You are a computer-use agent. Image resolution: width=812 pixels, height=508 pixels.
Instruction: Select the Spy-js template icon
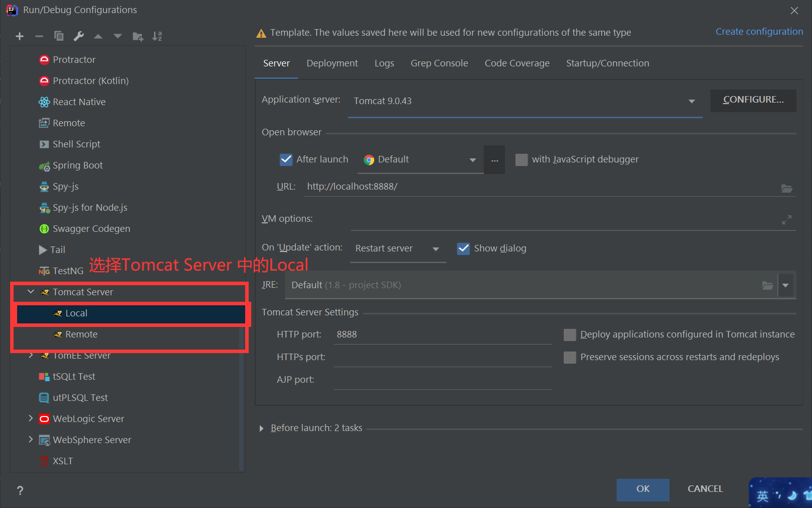[44, 187]
